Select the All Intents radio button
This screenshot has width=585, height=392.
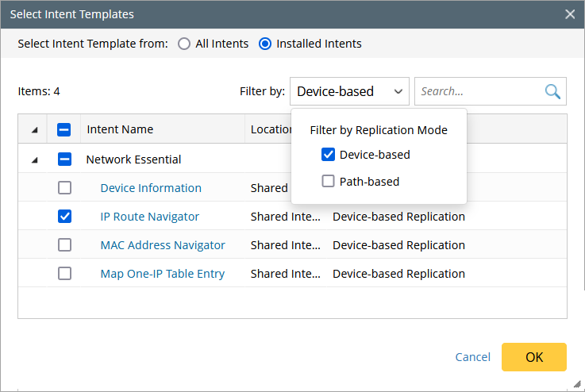point(184,44)
